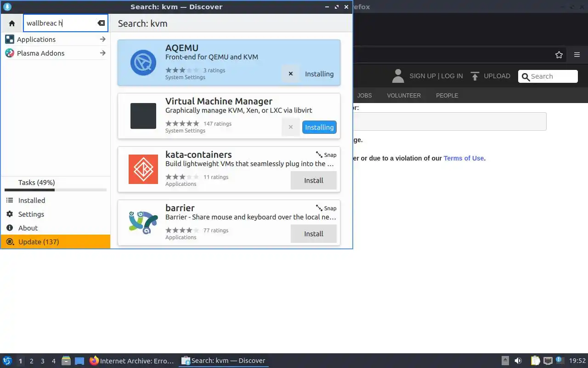Cancel the Virtual Machine Manager installation
Image resolution: width=588 pixels, height=368 pixels.
coord(291,127)
